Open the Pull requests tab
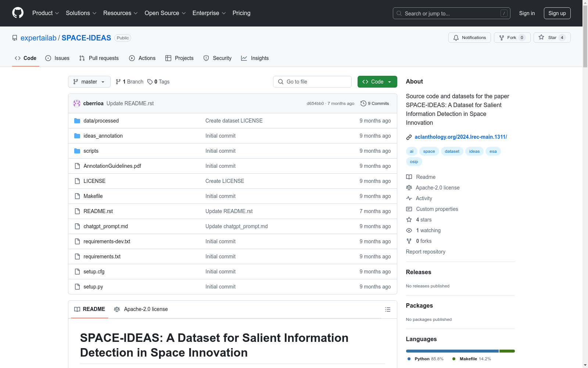 click(99, 58)
